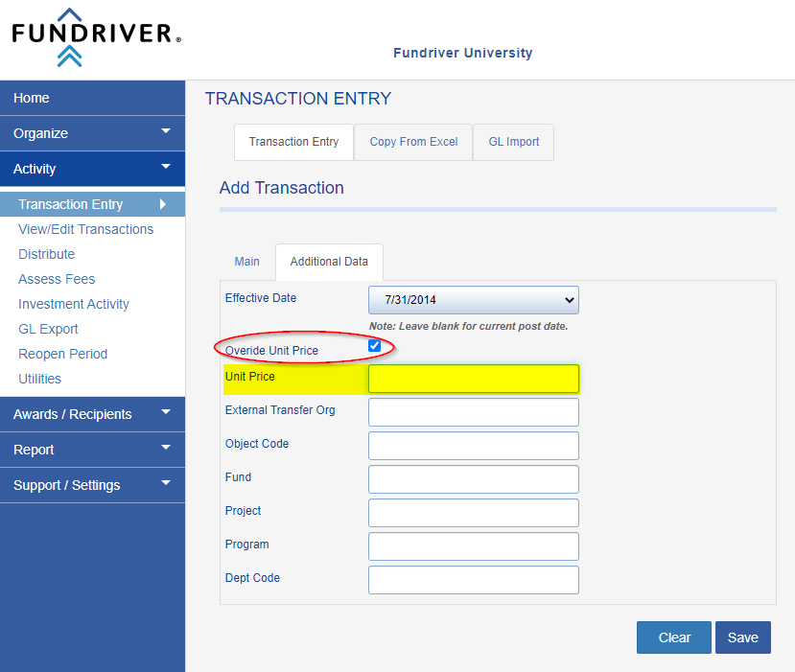This screenshot has width=795, height=672.
Task: Click the Project input field
Action: pos(474,513)
